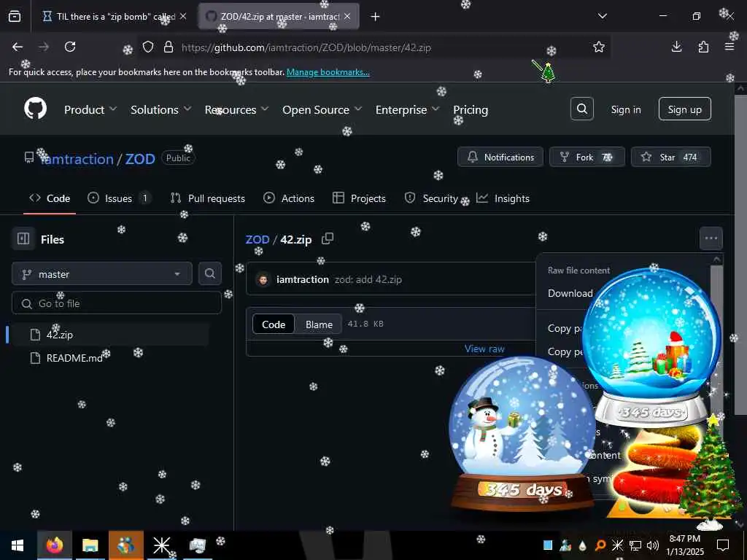Click the site padlock icon
The width and height of the screenshot is (747, 560).
[x=169, y=47]
